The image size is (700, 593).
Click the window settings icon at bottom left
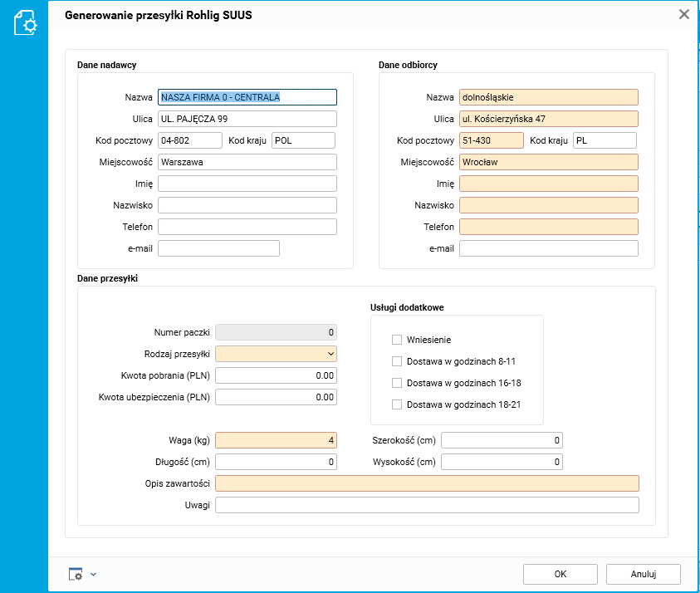pos(76,574)
